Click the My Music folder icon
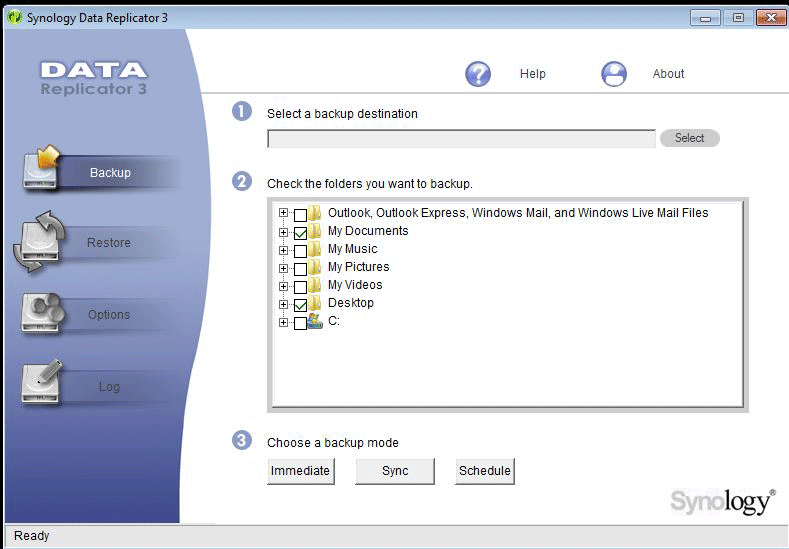The width and height of the screenshot is (789, 549). point(315,249)
